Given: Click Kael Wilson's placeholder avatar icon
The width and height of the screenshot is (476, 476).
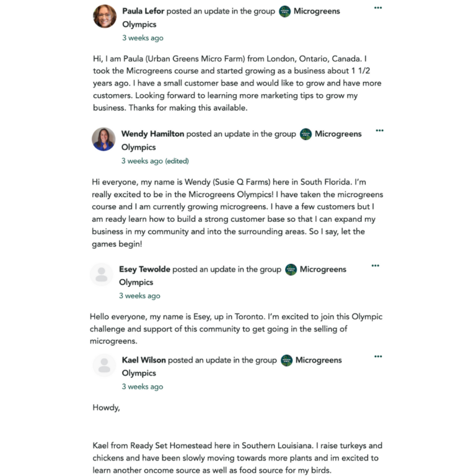Looking at the screenshot, I should click(x=104, y=365).
